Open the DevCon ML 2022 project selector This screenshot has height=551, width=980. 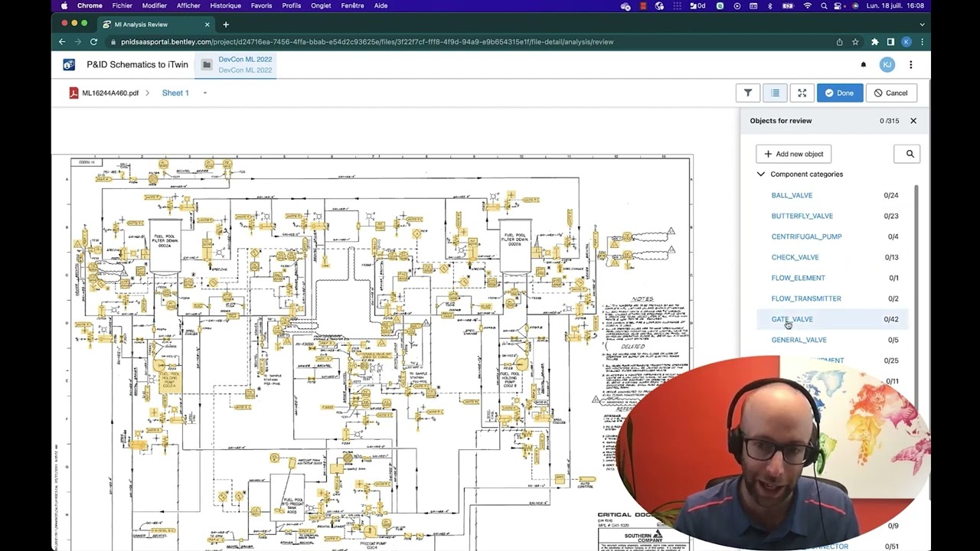point(236,65)
